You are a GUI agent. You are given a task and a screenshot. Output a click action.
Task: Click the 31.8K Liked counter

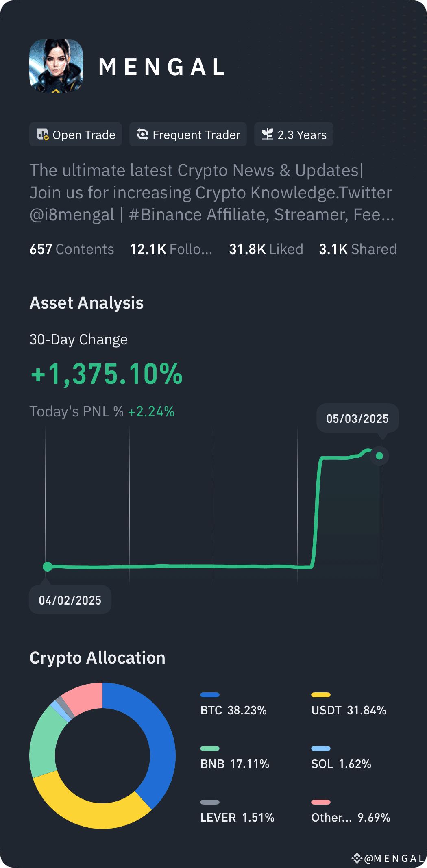point(266,249)
